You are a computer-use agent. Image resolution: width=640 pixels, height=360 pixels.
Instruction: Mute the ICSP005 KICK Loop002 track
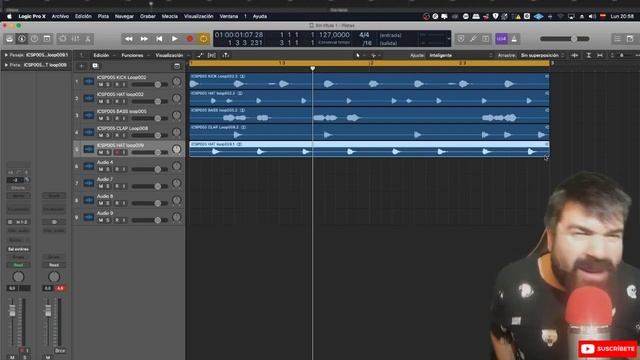click(x=101, y=84)
